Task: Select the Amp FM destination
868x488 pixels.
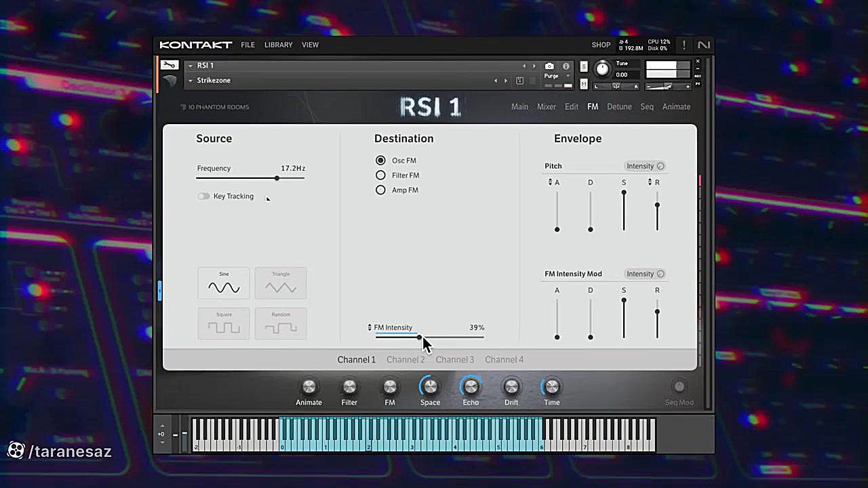Action: pyautogui.click(x=380, y=190)
